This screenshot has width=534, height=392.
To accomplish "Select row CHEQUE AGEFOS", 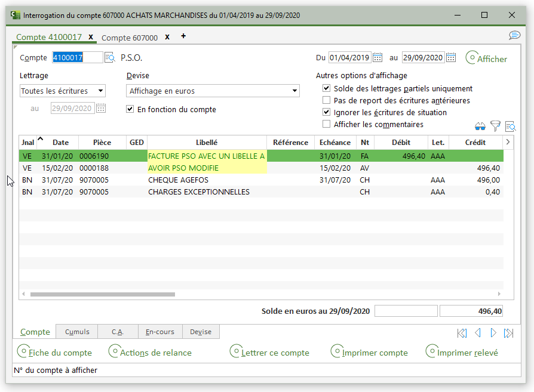I will click(261, 180).
